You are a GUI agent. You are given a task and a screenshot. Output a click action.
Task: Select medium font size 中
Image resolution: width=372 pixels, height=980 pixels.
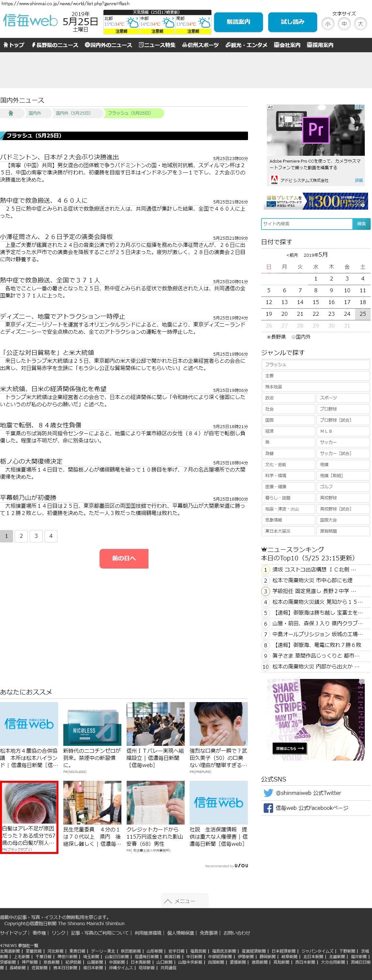tap(344, 24)
